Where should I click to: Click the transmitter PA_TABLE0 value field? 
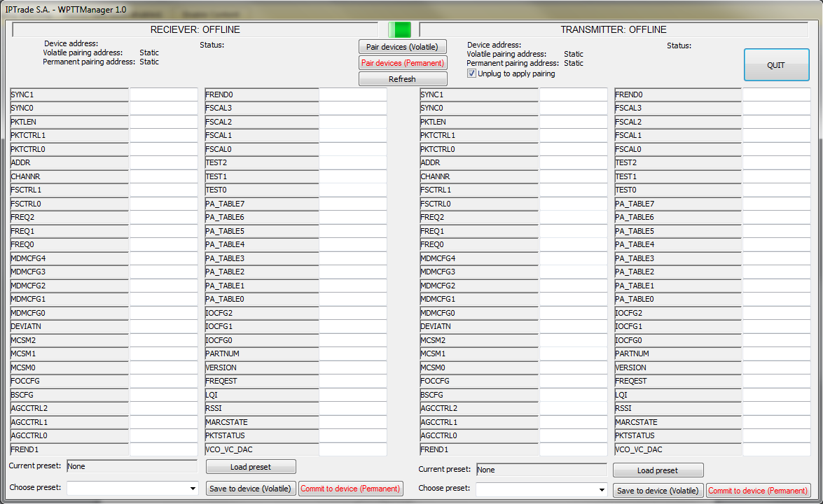[x=777, y=299]
